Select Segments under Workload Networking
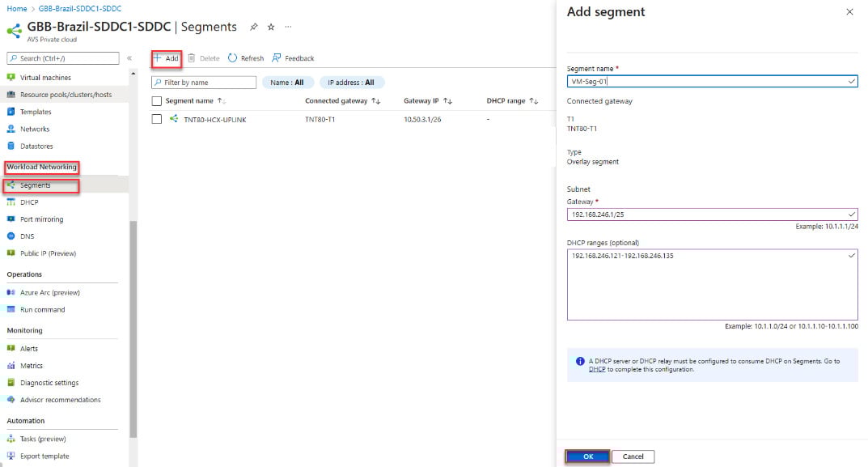Image resolution: width=868 pixels, height=467 pixels. point(36,185)
